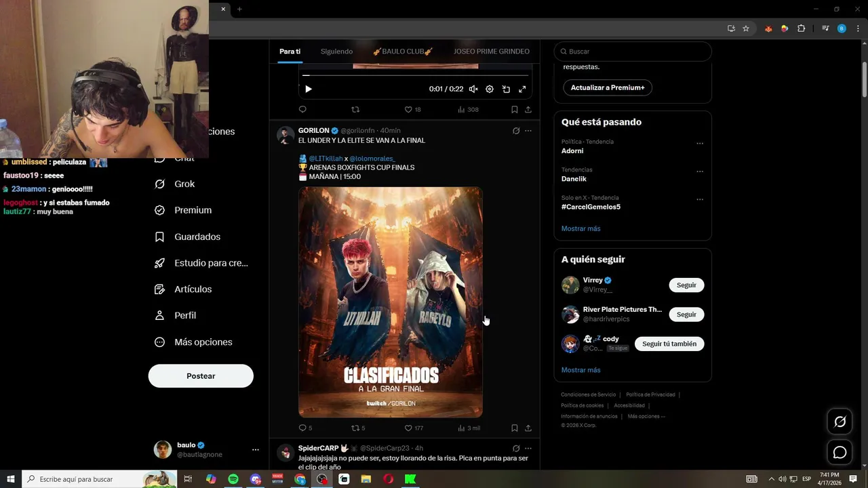Open more options on GORILON post
868x488 pixels.
click(x=528, y=131)
